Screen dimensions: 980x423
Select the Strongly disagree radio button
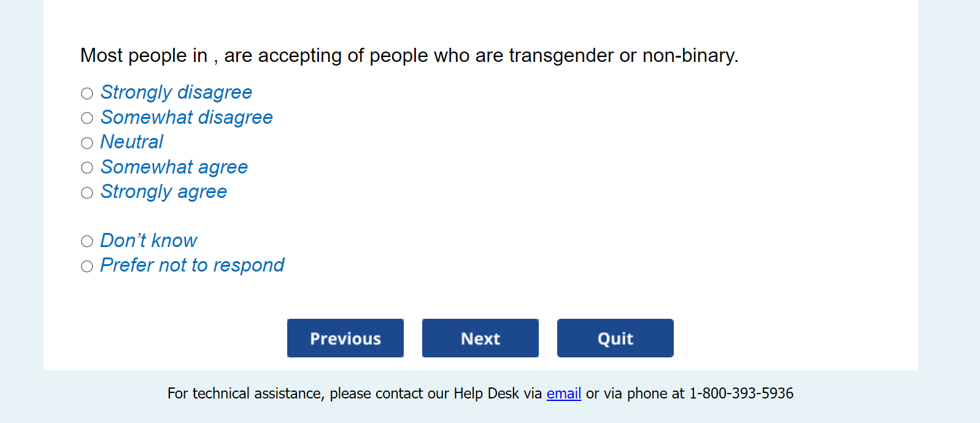point(87,93)
